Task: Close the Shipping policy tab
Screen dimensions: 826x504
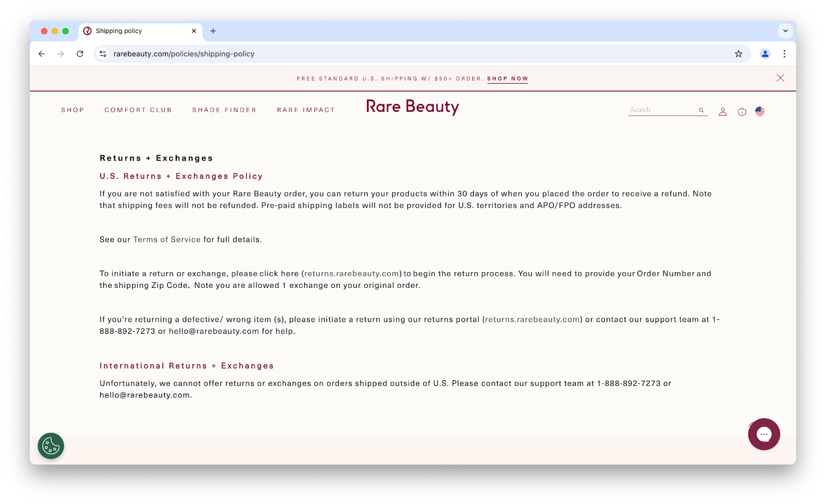Action: point(194,31)
